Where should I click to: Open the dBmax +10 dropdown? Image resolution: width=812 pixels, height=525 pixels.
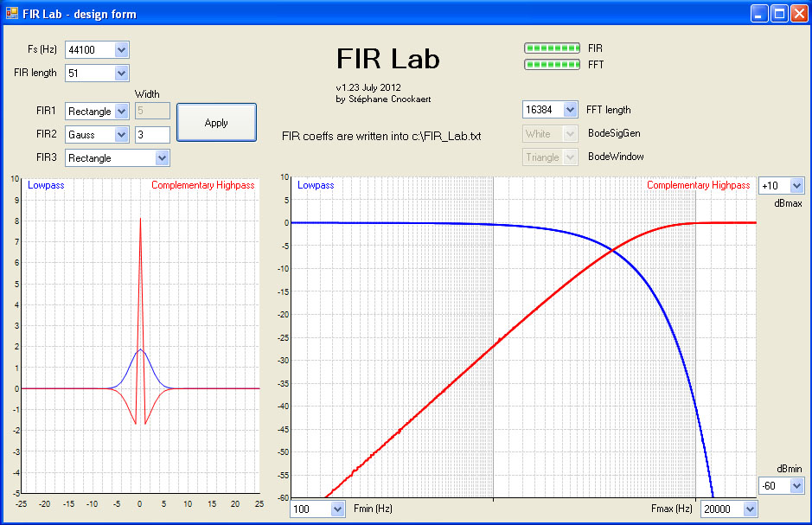click(x=796, y=185)
